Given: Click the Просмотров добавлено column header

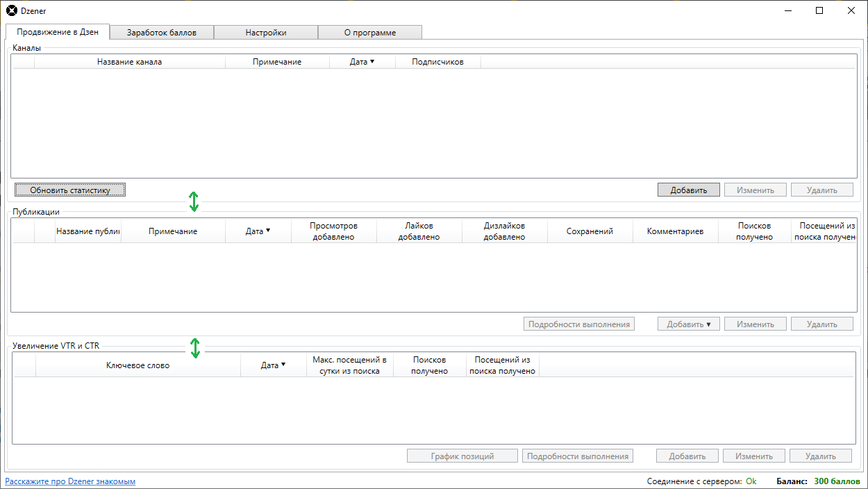Looking at the screenshot, I should pyautogui.click(x=334, y=231).
